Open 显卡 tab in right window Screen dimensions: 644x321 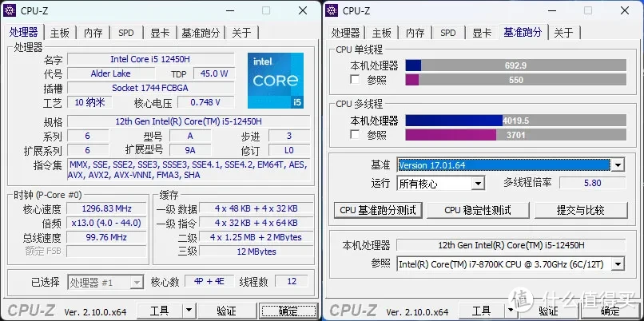[x=482, y=33]
